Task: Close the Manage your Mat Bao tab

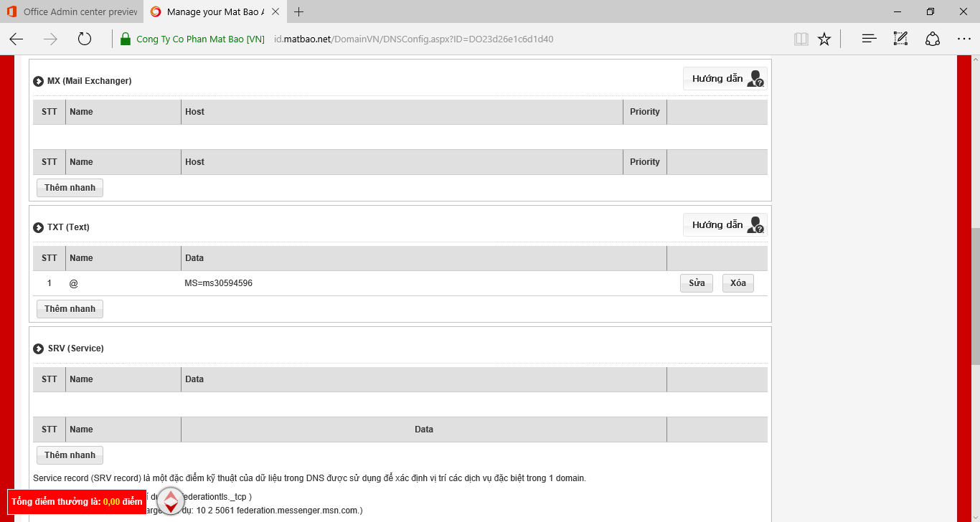Action: pos(275,11)
